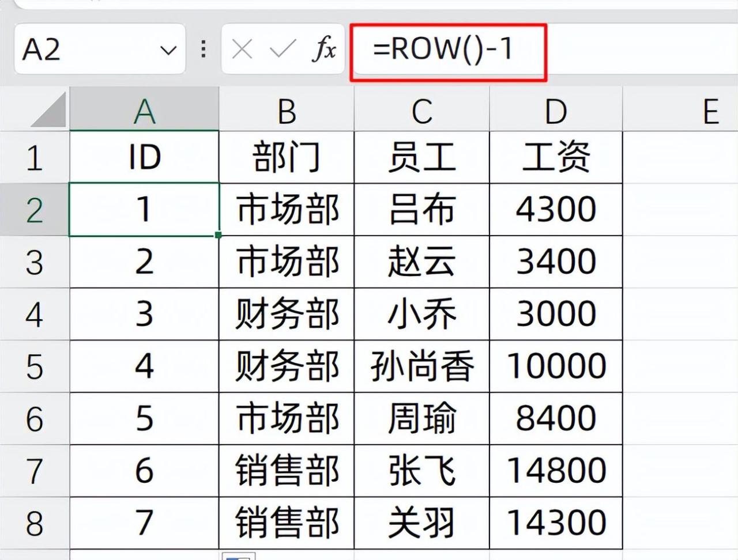Viewport: 738px width, 560px height.
Task: Select ID cell with value 6
Action: (x=144, y=470)
